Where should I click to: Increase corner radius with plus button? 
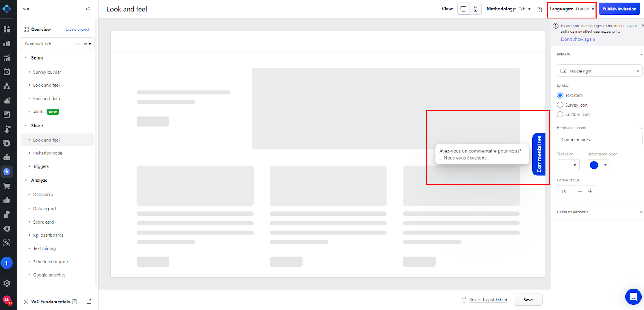point(590,191)
